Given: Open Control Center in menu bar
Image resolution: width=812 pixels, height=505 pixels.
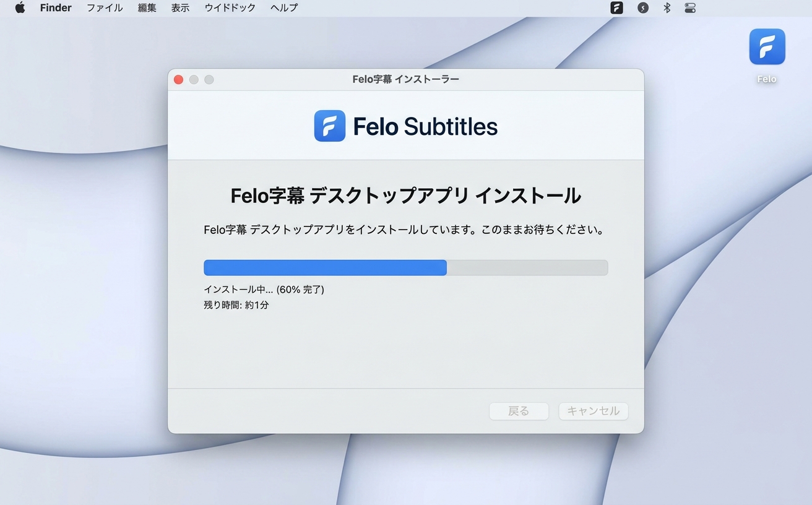Looking at the screenshot, I should click(x=690, y=8).
